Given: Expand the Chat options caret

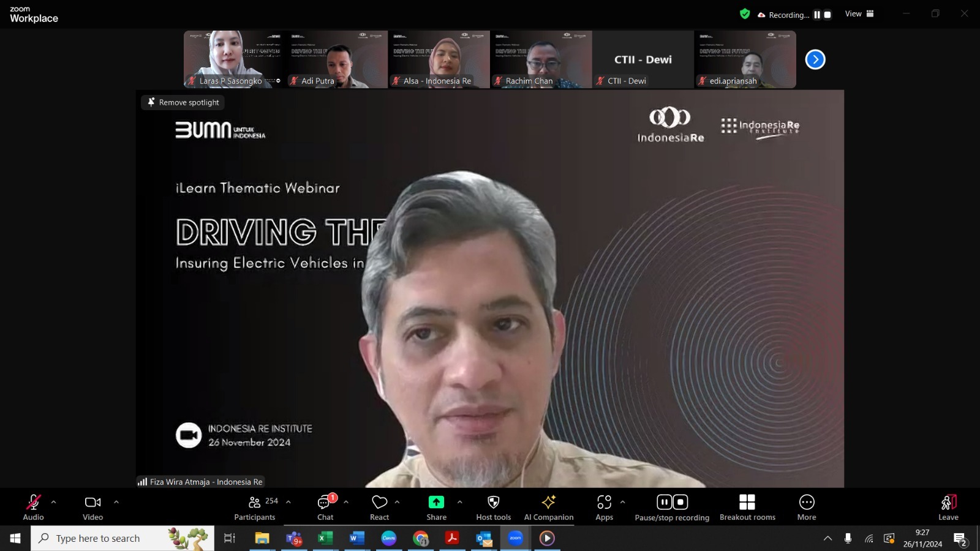Looking at the screenshot, I should (x=346, y=502).
